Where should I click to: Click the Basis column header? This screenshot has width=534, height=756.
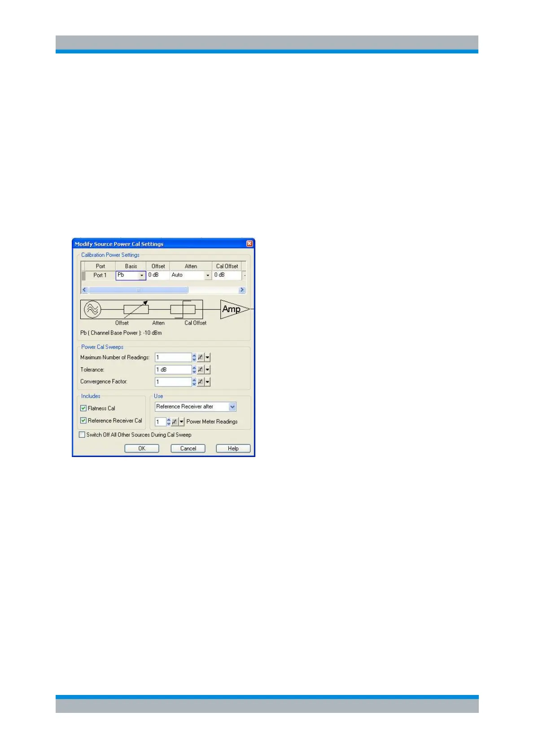click(131, 266)
